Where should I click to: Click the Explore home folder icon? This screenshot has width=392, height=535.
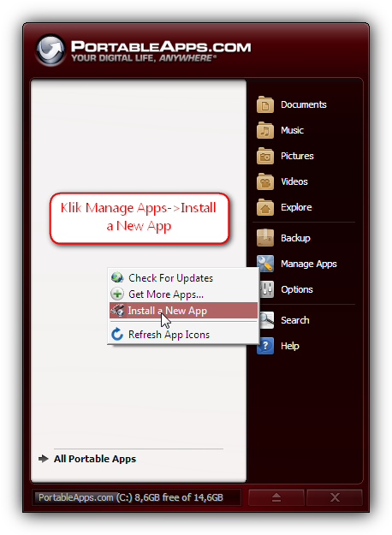tap(265, 207)
